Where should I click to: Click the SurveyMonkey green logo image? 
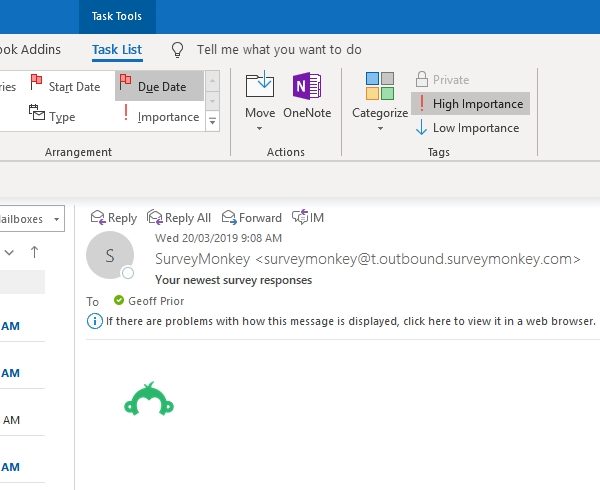[x=149, y=399]
